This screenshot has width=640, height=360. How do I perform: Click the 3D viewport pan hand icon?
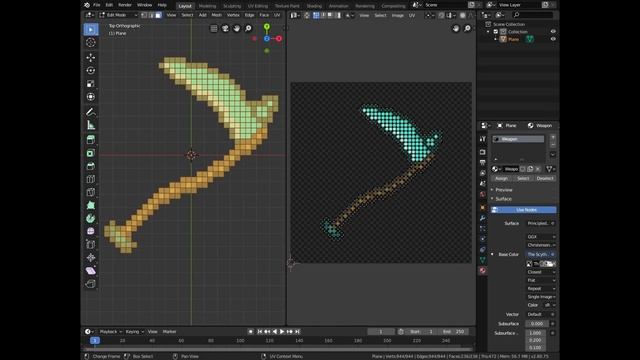tap(237, 28)
